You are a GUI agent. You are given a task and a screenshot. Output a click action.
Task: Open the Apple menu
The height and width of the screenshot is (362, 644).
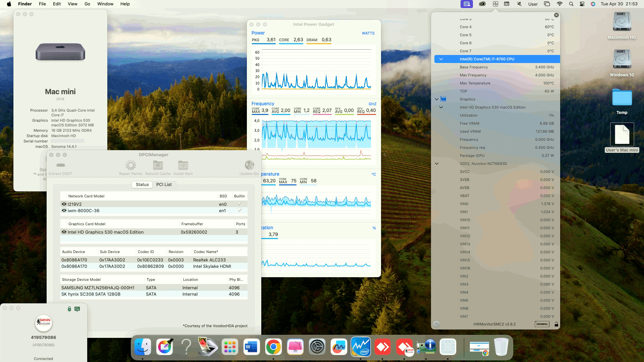(x=9, y=4)
